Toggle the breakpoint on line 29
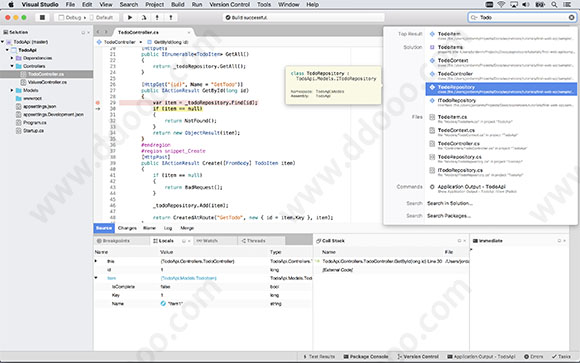Viewport: 580px width, 363px height. pos(98,102)
